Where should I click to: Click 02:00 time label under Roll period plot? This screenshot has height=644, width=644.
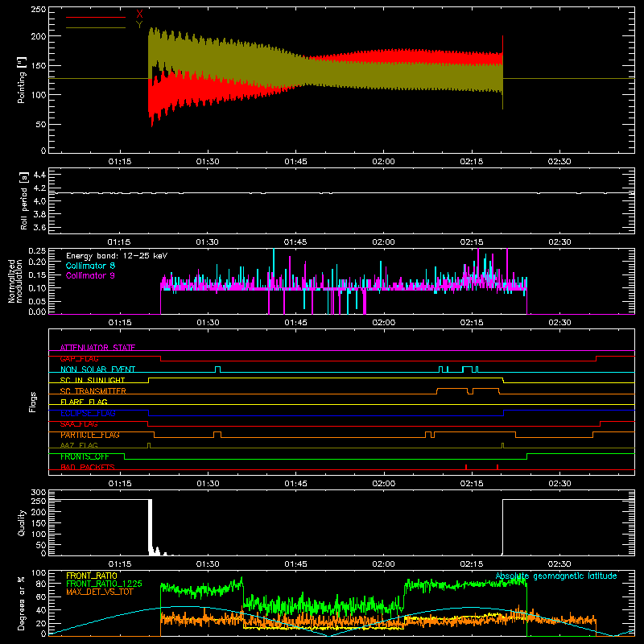click(383, 242)
